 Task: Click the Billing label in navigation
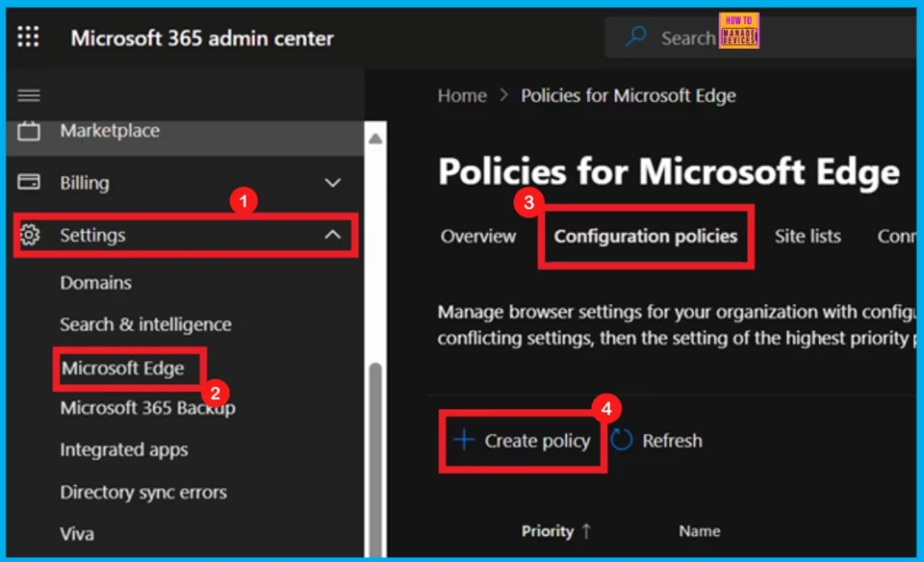(84, 183)
